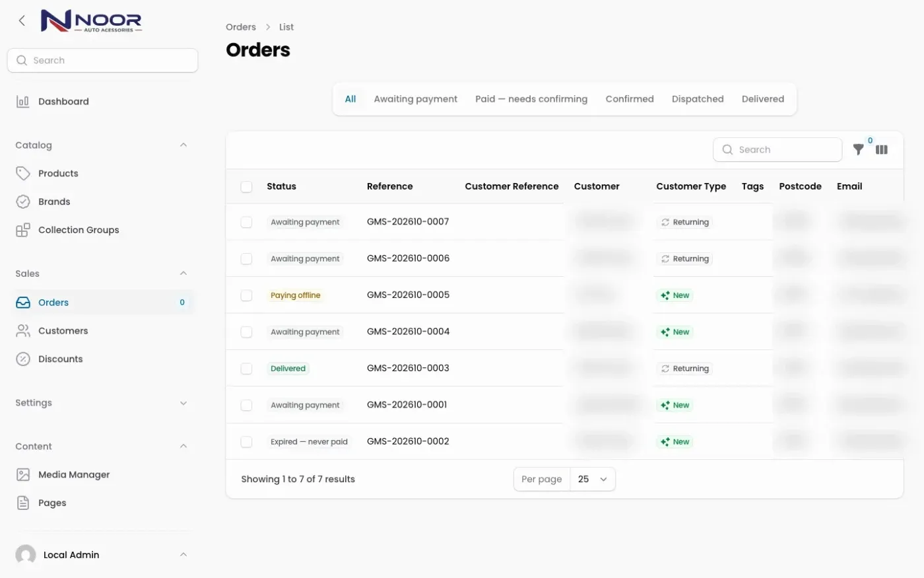The height and width of the screenshot is (578, 924).
Task: Toggle table columns icon
Action: pyautogui.click(x=882, y=150)
